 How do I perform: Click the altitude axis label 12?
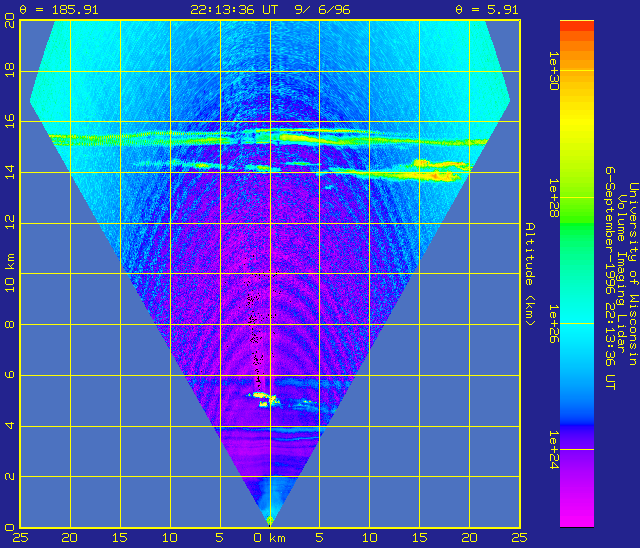(10, 222)
